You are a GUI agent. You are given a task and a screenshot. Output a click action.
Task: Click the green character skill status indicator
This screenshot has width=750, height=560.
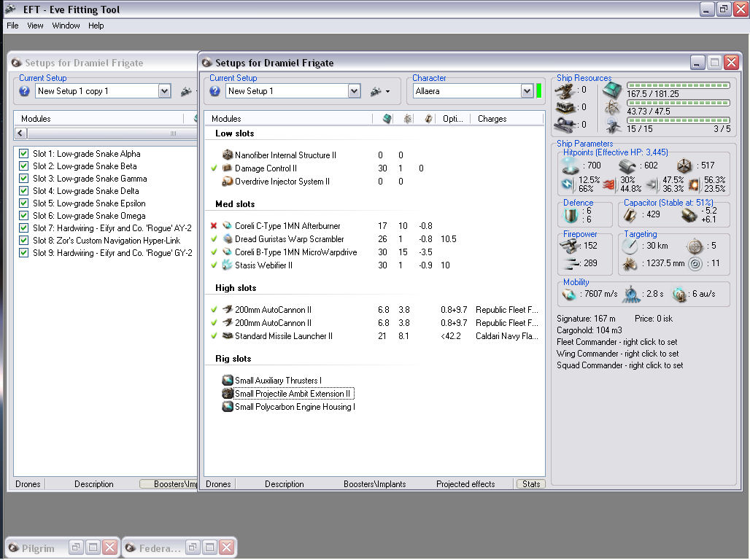point(539,91)
